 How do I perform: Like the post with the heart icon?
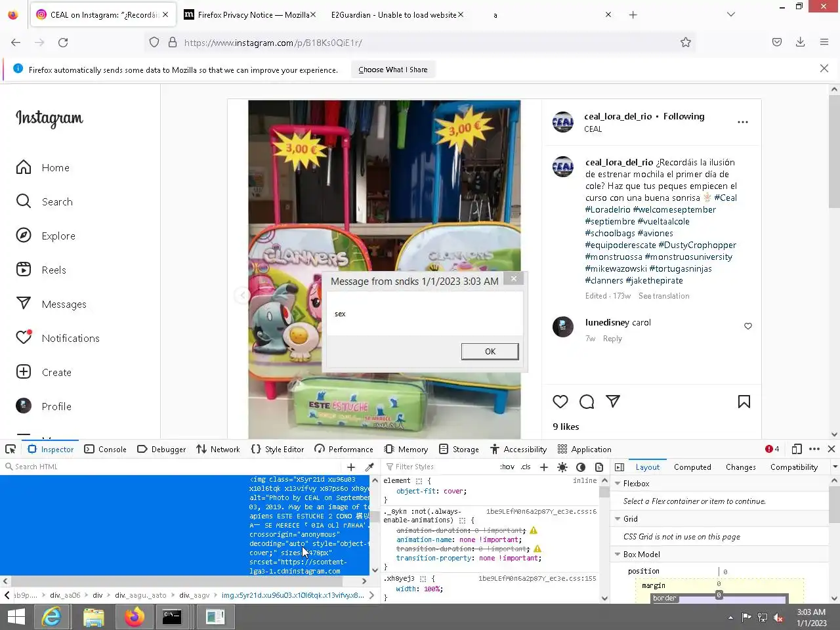tap(560, 402)
